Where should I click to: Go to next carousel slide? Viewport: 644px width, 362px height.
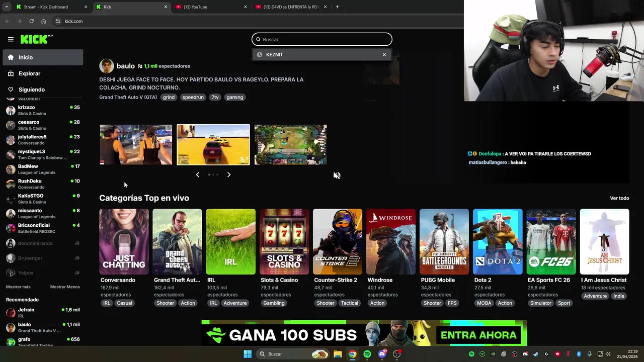point(229,174)
